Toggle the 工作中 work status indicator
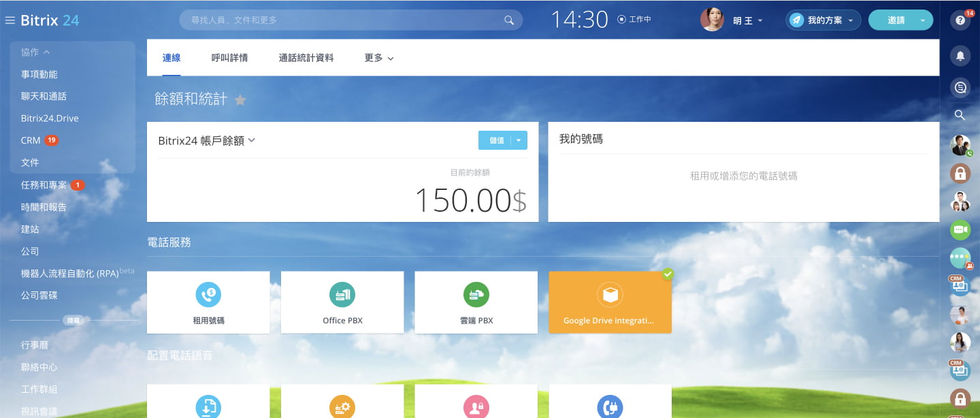 click(634, 20)
